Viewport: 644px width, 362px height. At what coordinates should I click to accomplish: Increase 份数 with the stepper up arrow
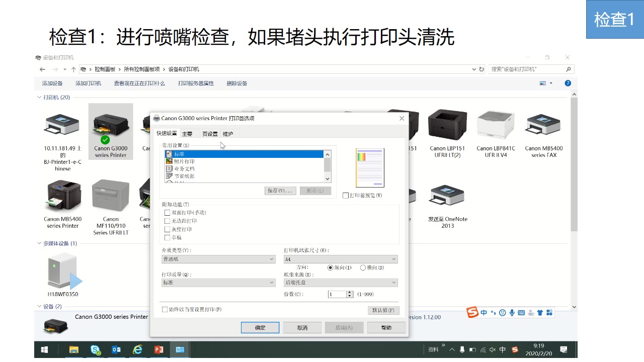[350, 292]
